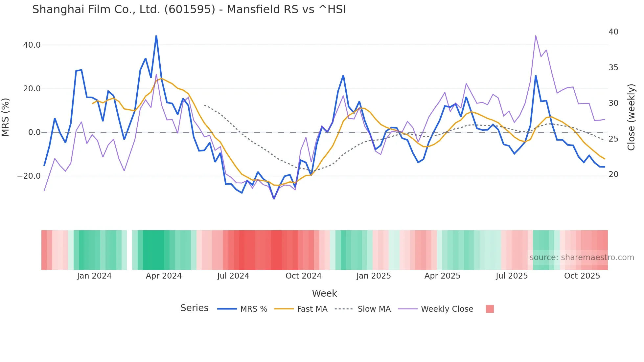Click the Apr 2025 axis label

442,276
